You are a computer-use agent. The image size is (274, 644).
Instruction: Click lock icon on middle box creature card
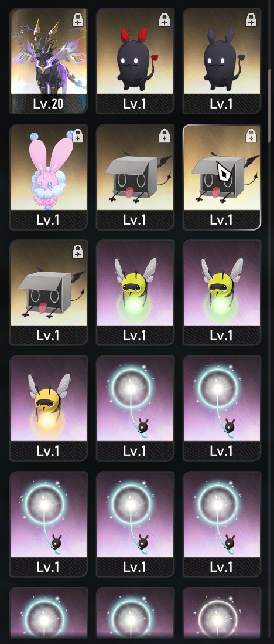[164, 135]
